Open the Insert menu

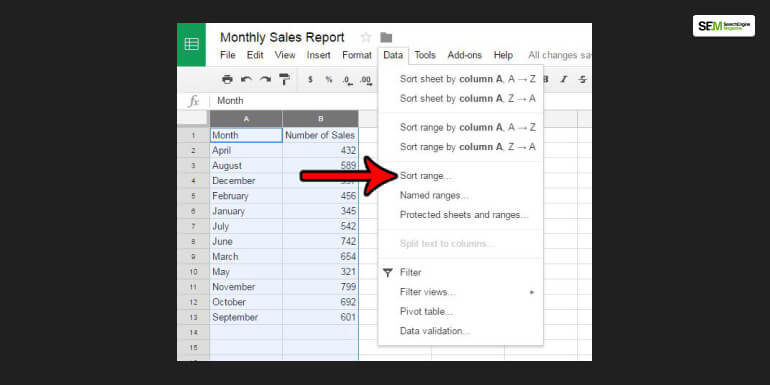coord(319,55)
